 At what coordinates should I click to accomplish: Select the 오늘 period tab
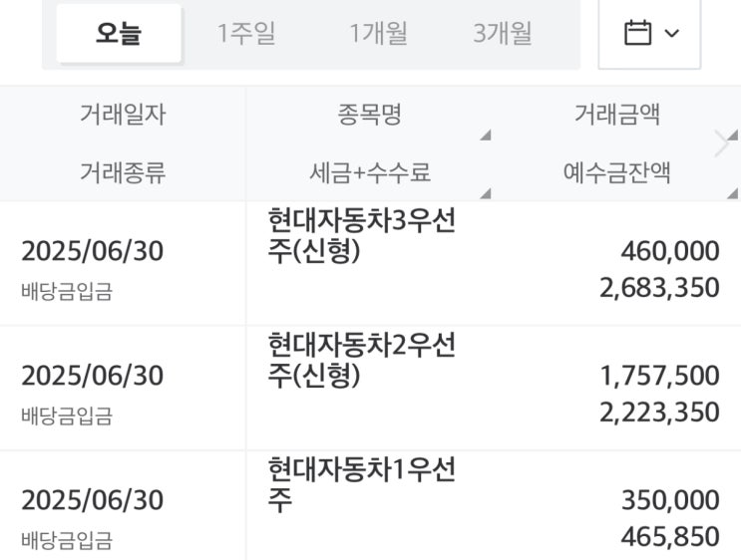119,34
